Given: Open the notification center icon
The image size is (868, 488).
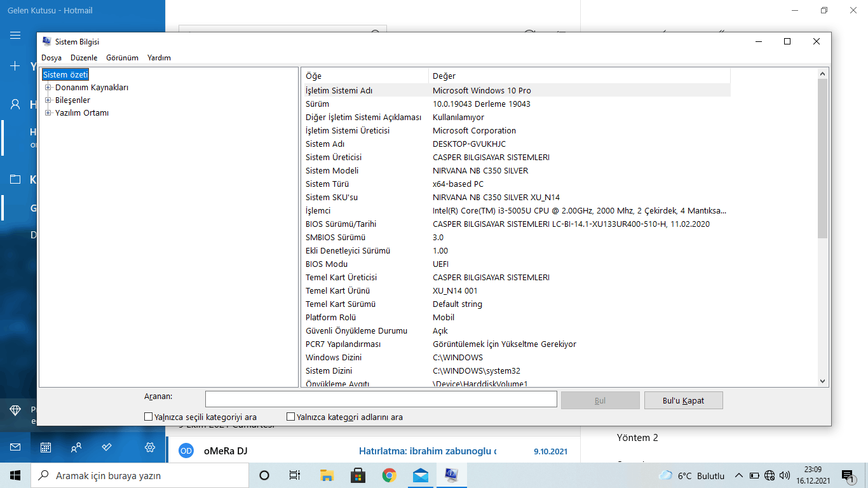Looking at the screenshot, I should tap(848, 475).
